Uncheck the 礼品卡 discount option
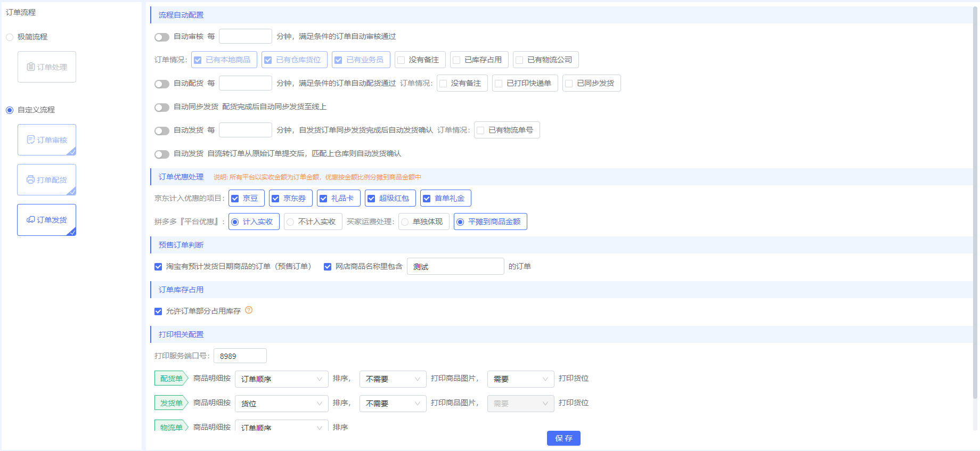Screen dimensions: 980x451 [323, 199]
